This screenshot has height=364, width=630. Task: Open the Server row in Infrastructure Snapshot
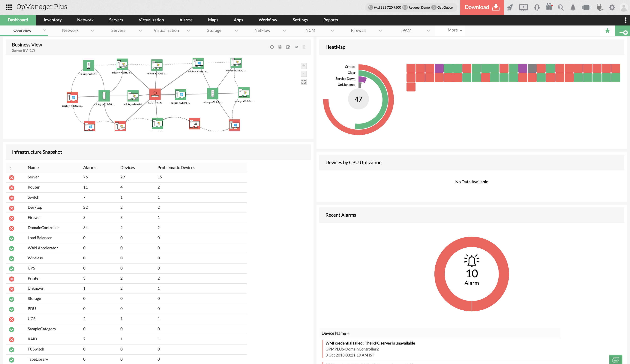pos(126,177)
